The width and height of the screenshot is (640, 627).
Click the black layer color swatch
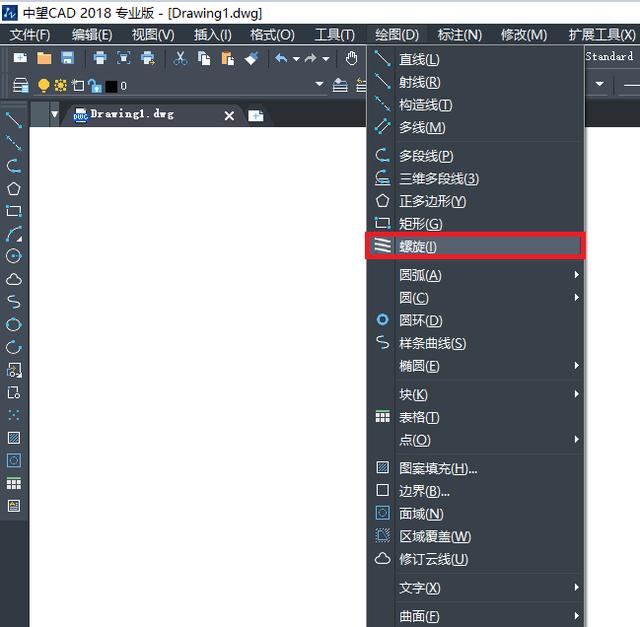tap(111, 86)
